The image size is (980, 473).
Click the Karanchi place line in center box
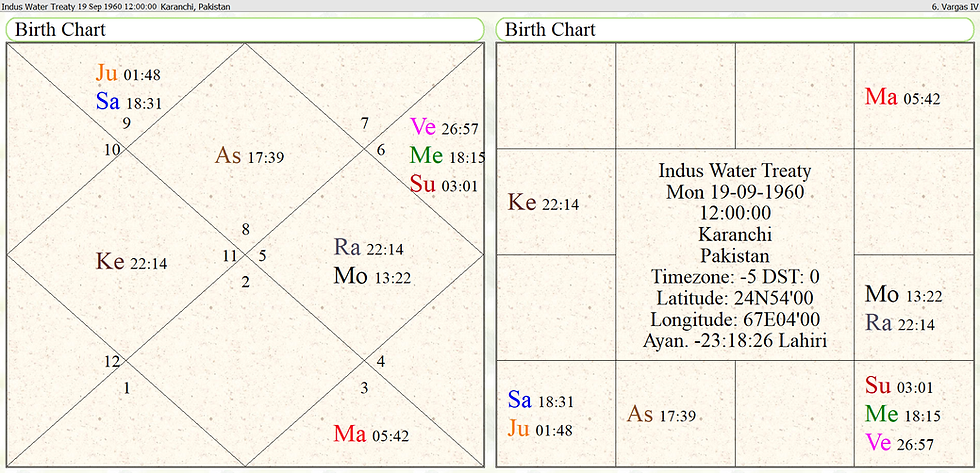pos(735,235)
